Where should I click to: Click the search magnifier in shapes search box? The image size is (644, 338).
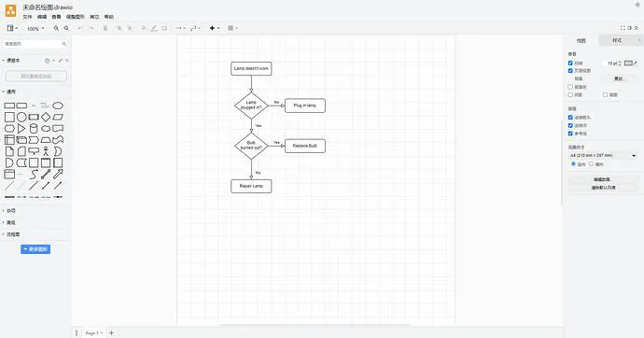(64, 44)
